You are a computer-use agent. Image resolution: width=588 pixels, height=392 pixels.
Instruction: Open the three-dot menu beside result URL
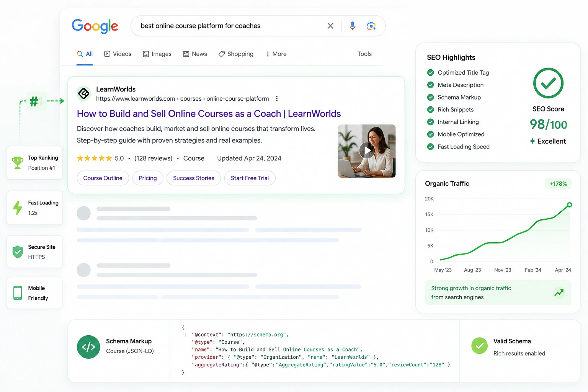tap(277, 98)
